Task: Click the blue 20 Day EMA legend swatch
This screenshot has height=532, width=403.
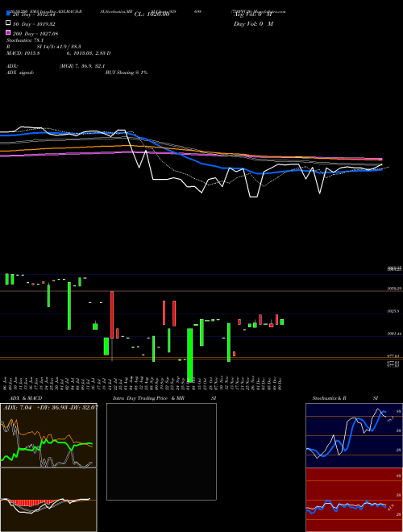Action: pyautogui.click(x=8, y=14)
